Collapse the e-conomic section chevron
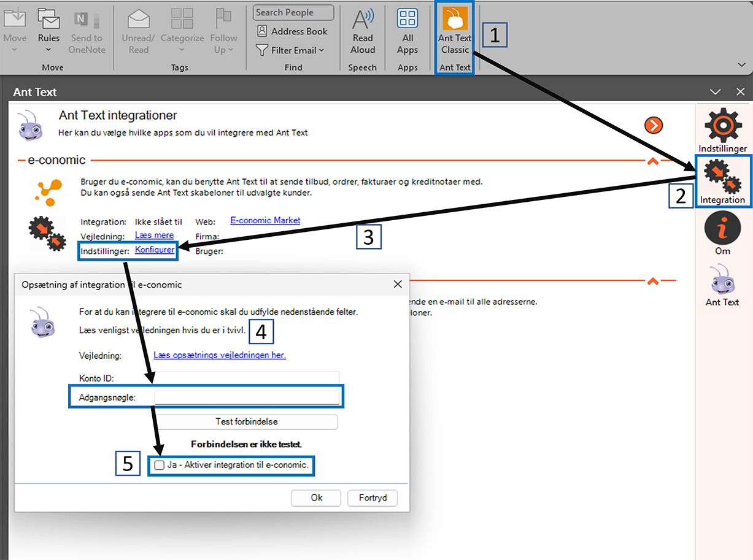This screenshot has width=753, height=560. click(x=653, y=161)
